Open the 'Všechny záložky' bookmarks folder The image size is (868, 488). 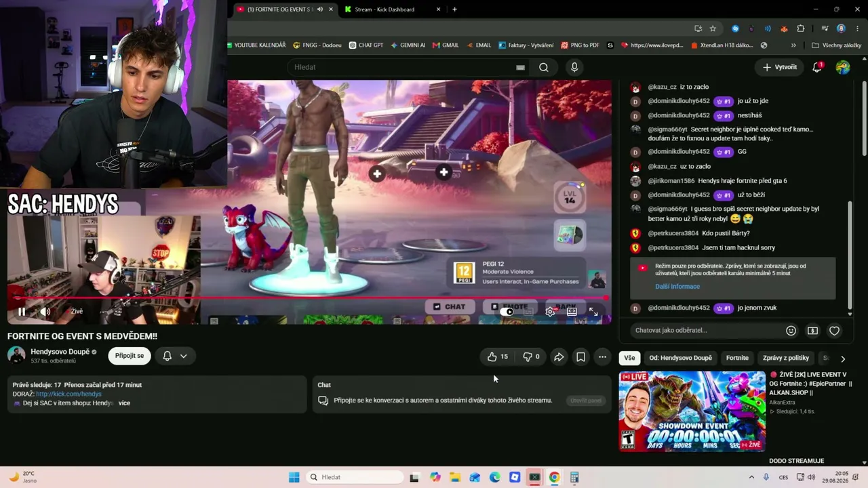(837, 45)
